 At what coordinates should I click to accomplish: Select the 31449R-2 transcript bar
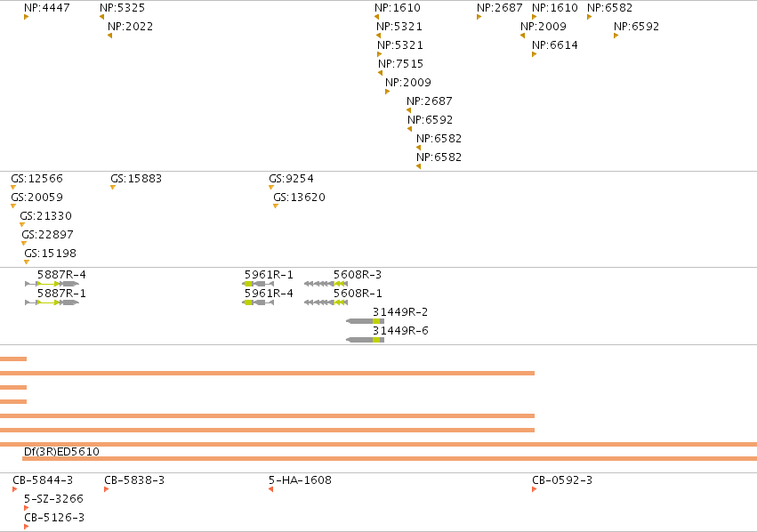coord(365,321)
